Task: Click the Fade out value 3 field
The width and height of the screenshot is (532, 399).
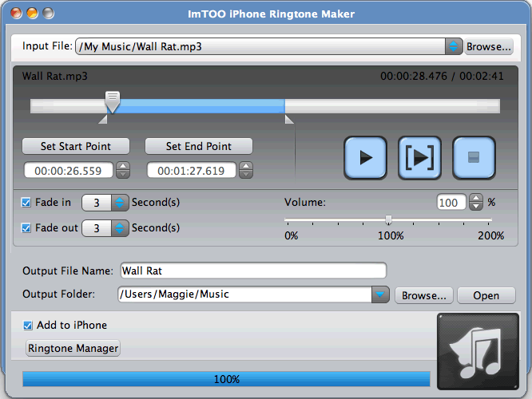Action: tap(97, 228)
